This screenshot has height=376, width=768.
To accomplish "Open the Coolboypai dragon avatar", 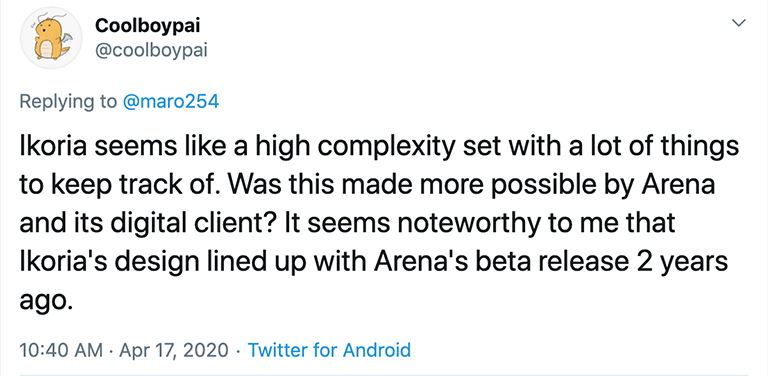I will click(x=51, y=38).
